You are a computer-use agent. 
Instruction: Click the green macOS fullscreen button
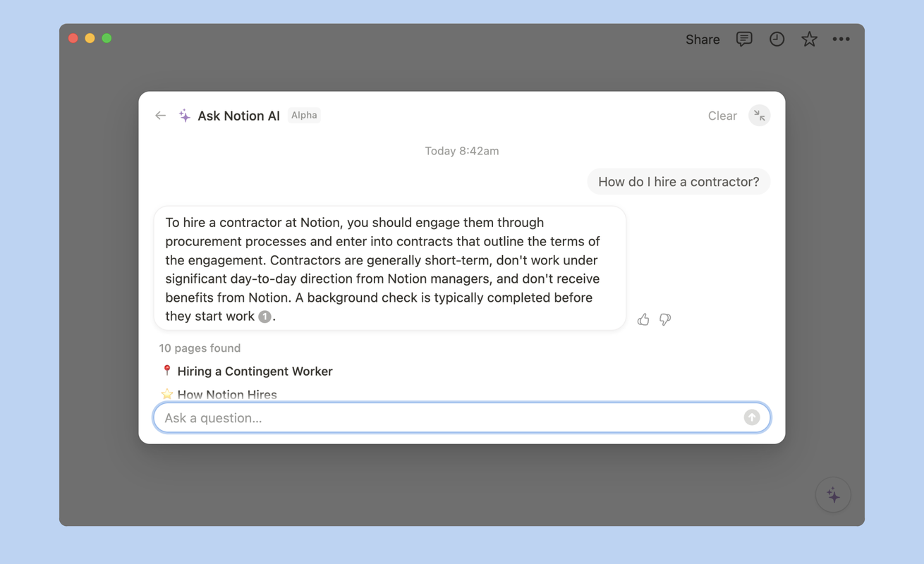point(107,38)
